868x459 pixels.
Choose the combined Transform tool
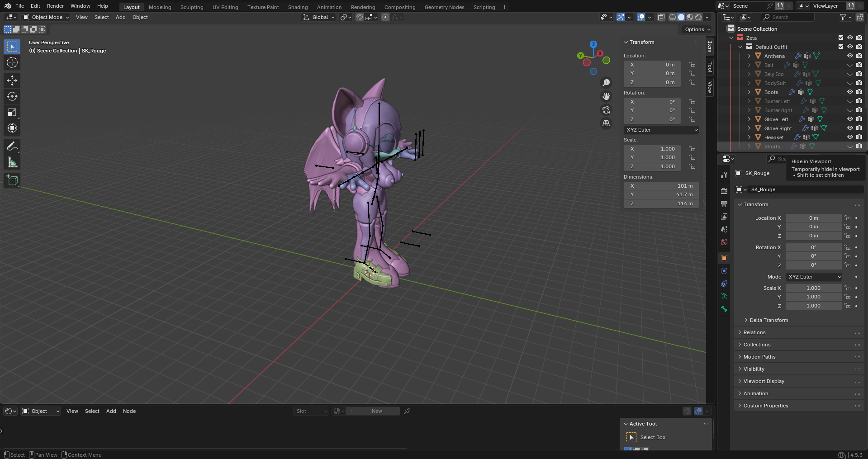pos(12,128)
